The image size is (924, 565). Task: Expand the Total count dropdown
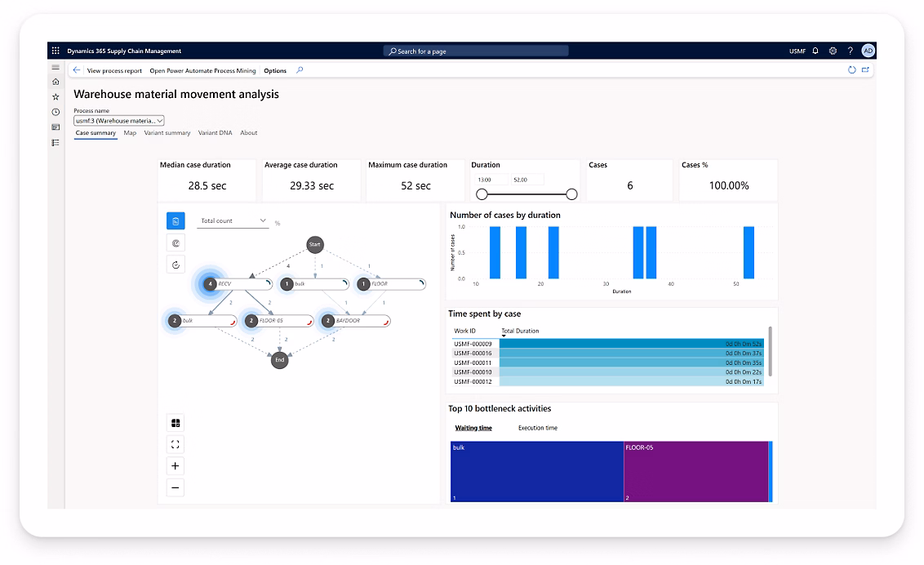[x=233, y=221]
